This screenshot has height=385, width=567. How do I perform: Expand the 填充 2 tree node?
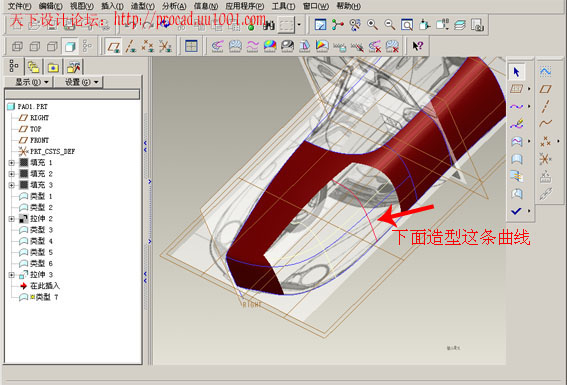tap(12, 174)
